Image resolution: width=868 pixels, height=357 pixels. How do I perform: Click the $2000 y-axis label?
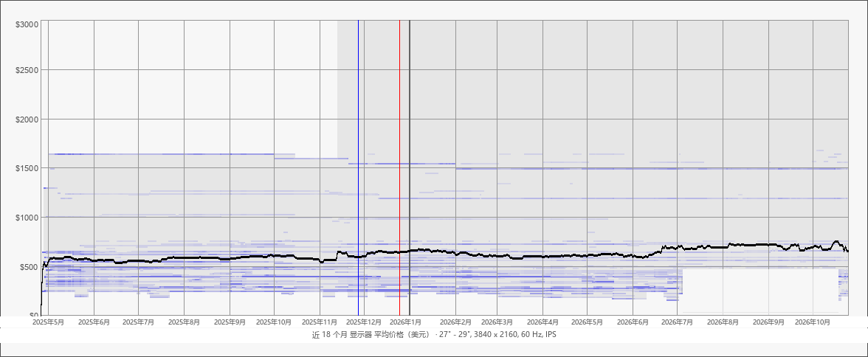coord(28,119)
